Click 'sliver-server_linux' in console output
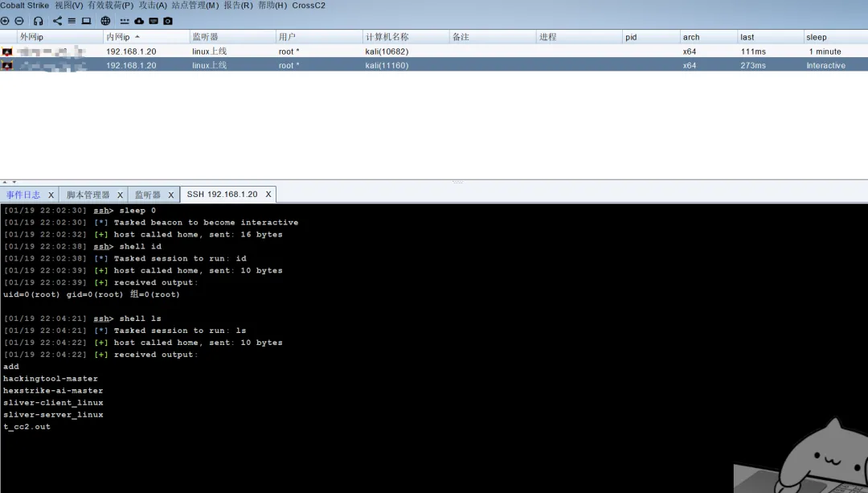 [x=53, y=415]
